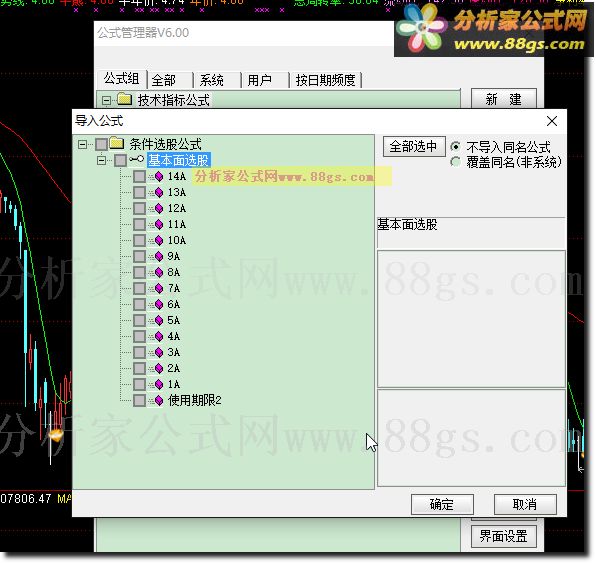Select the 覆盖同名(非系统) radio option
The height and width of the screenshot is (563, 596).
pyautogui.click(x=455, y=162)
